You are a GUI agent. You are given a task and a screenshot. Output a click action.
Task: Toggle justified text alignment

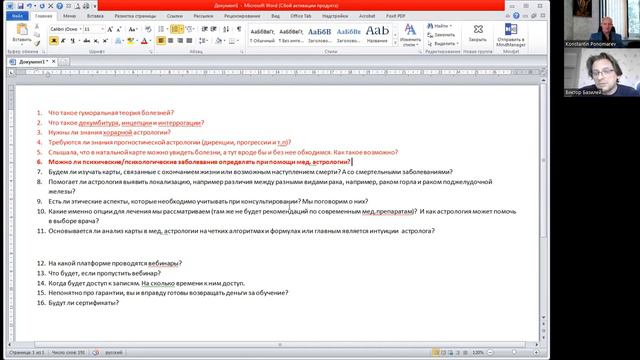coord(189,41)
